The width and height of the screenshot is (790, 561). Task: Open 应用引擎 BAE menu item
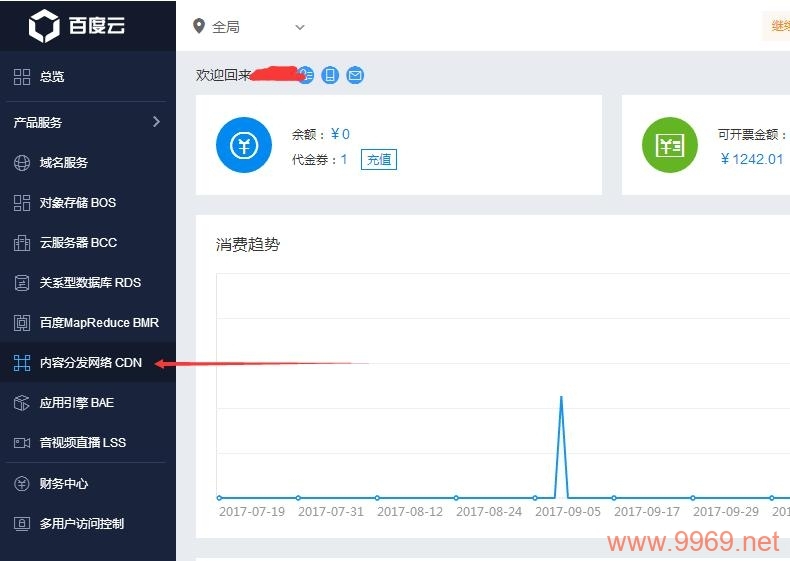click(88, 403)
